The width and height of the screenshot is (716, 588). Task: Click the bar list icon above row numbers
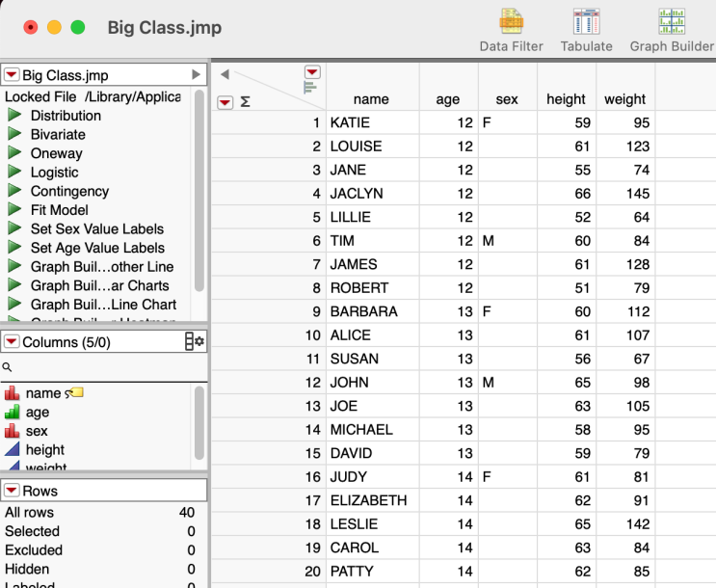click(x=309, y=87)
